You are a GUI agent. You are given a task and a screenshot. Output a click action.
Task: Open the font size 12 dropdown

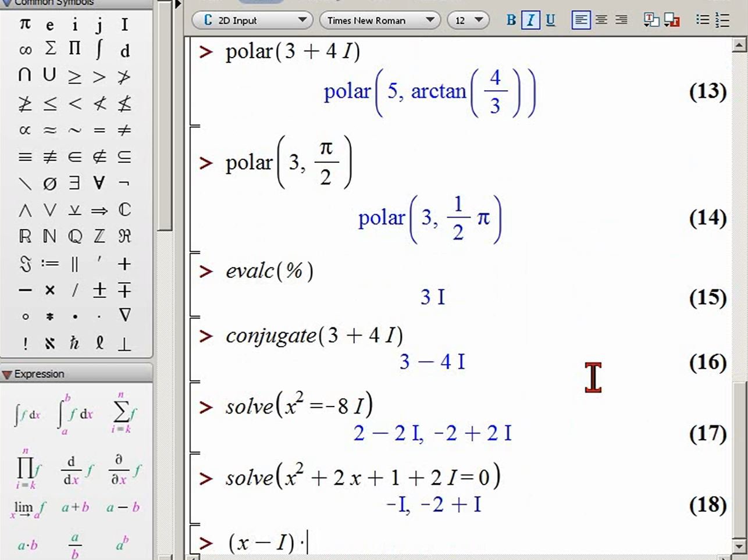coord(468,20)
